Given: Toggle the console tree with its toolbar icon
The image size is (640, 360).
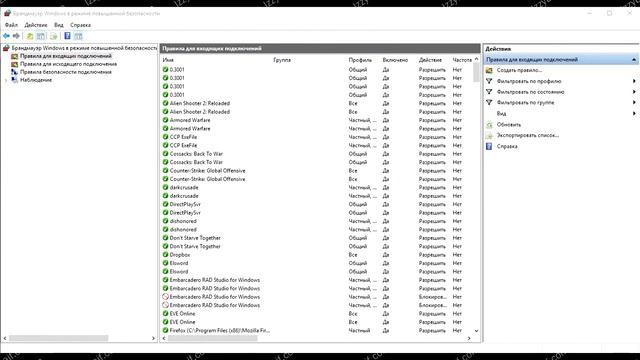Looking at the screenshot, I should point(41,36).
